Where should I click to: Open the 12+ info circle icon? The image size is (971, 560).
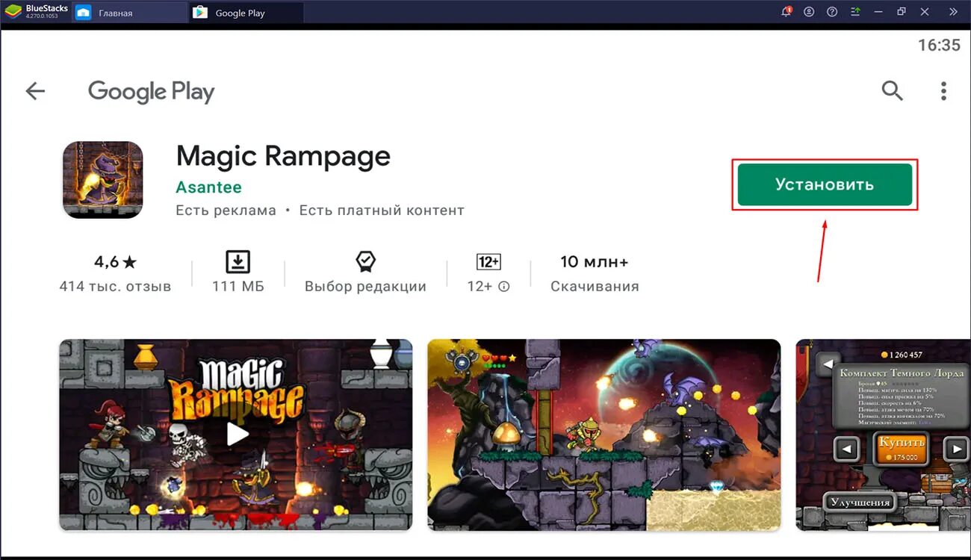click(x=504, y=287)
